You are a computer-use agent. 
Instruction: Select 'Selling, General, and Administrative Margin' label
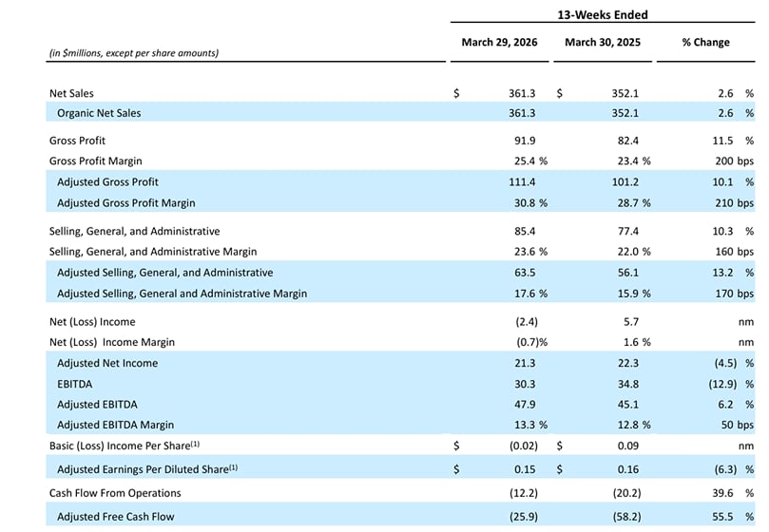click(x=153, y=252)
